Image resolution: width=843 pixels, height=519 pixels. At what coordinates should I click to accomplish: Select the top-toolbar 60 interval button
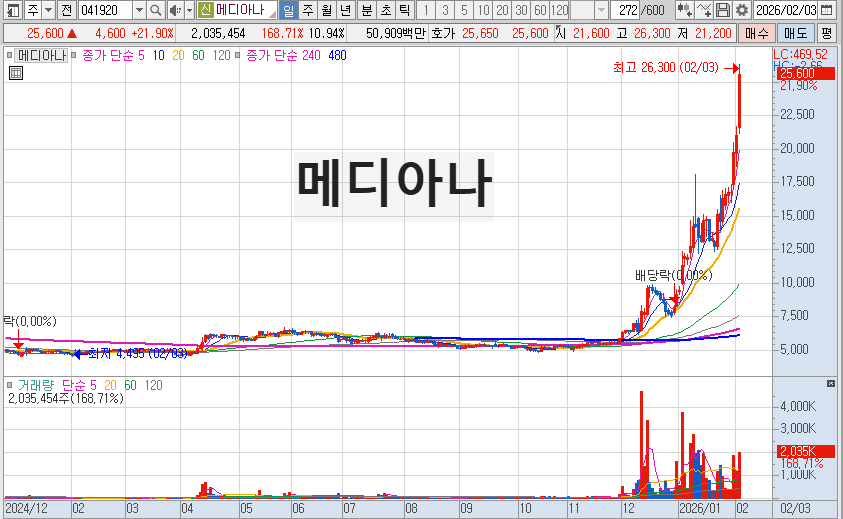click(x=540, y=10)
